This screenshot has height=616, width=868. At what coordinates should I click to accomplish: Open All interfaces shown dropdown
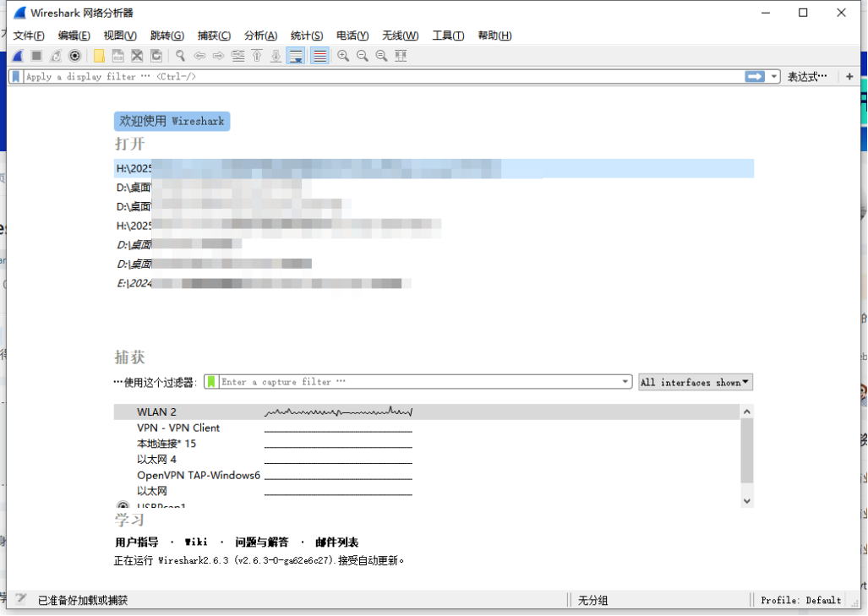tap(696, 383)
